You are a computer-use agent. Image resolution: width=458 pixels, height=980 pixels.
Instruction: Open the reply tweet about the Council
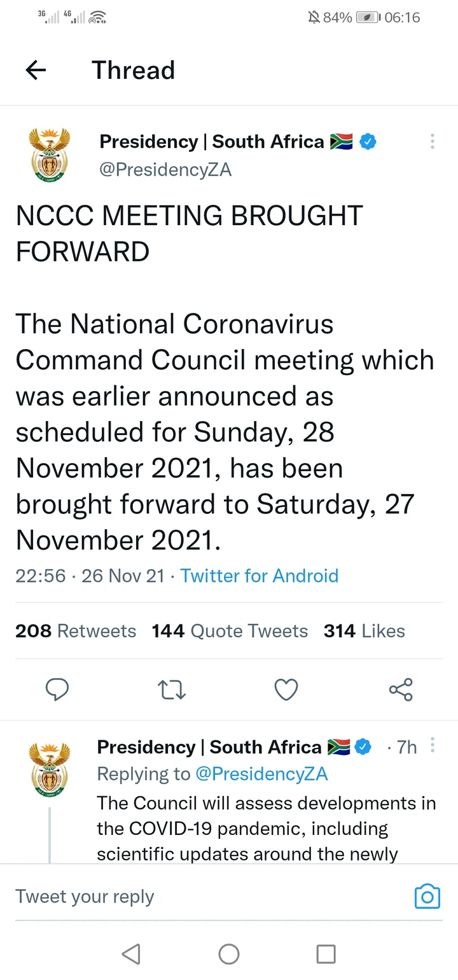click(266, 828)
